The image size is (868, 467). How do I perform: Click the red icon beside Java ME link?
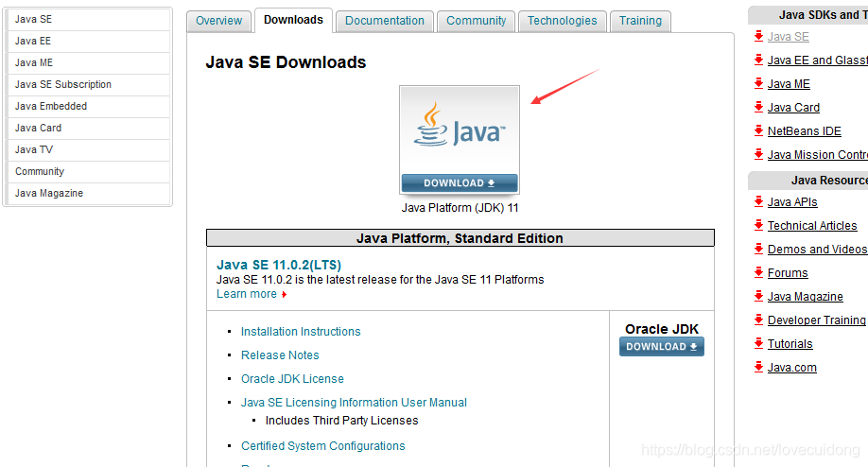[759, 83]
